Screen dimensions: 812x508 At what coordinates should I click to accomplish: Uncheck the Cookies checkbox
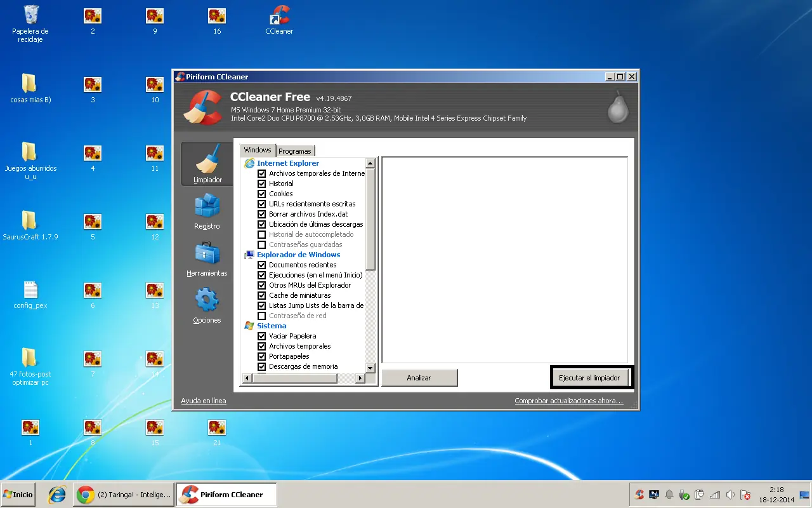tap(262, 194)
